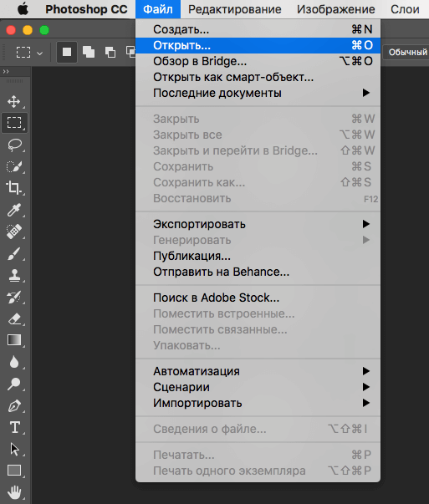Select the Lasso tool
Screen dimensions: 429x504
pos(14,145)
